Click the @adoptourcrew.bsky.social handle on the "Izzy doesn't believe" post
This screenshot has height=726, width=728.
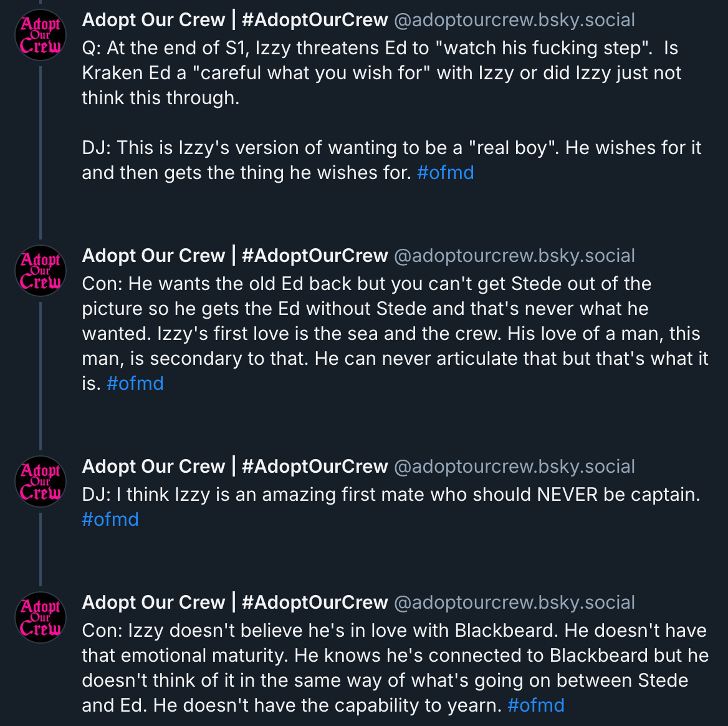click(x=514, y=603)
